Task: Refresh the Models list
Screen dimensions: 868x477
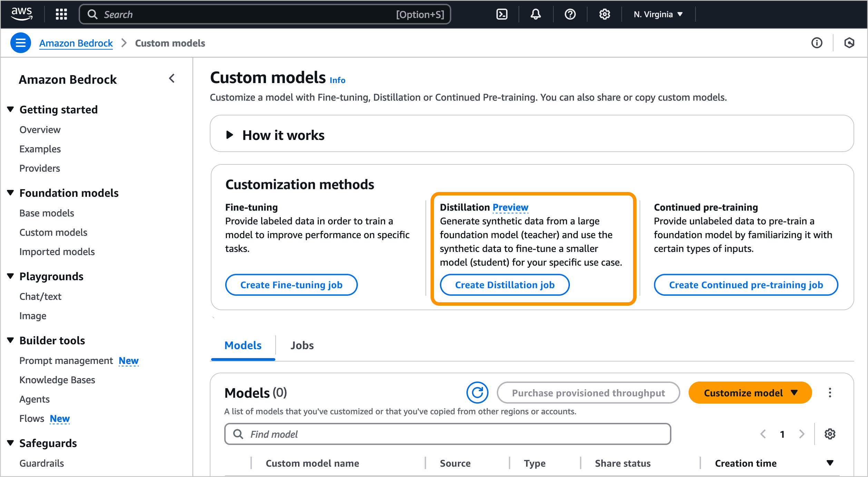Action: (477, 393)
